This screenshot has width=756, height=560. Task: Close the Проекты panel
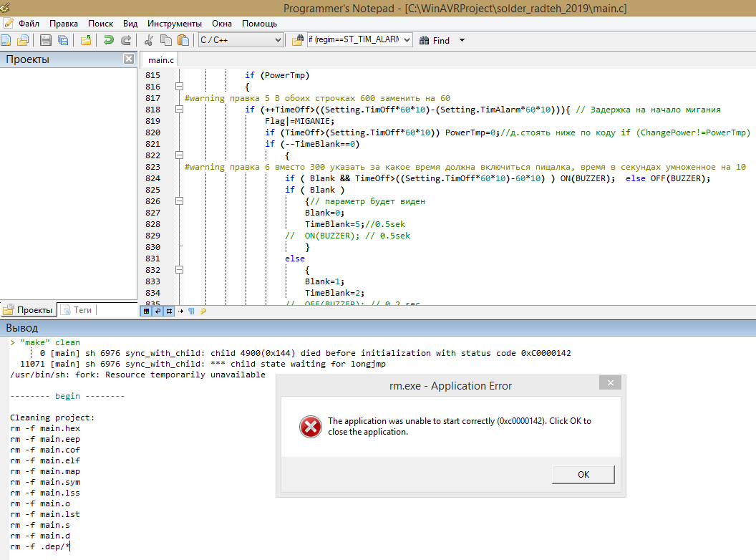click(129, 59)
